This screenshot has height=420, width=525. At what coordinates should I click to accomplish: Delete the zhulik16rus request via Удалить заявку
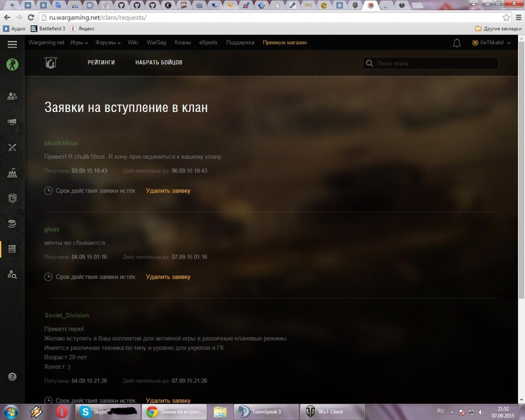168,191
